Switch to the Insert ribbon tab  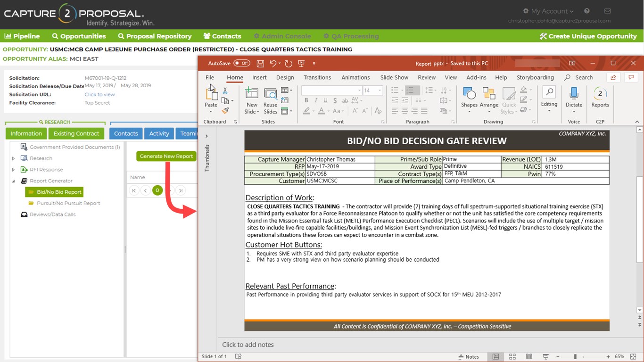click(x=259, y=77)
